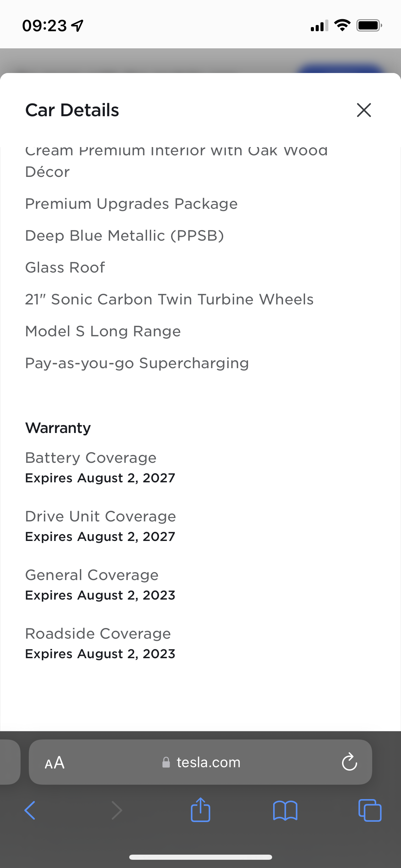Close the Car Details panel
Screen dimensions: 401x868
point(364,110)
